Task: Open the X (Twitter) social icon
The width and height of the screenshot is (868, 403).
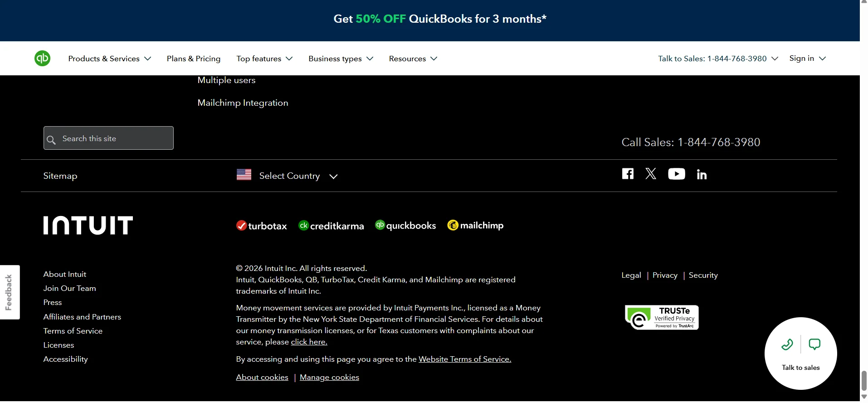Action: click(x=651, y=174)
